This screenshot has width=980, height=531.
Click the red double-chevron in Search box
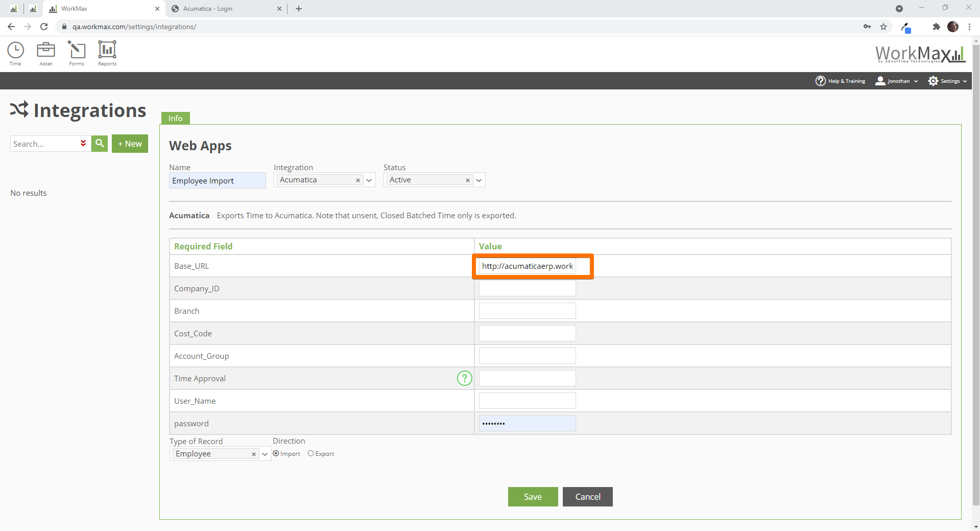click(x=83, y=143)
